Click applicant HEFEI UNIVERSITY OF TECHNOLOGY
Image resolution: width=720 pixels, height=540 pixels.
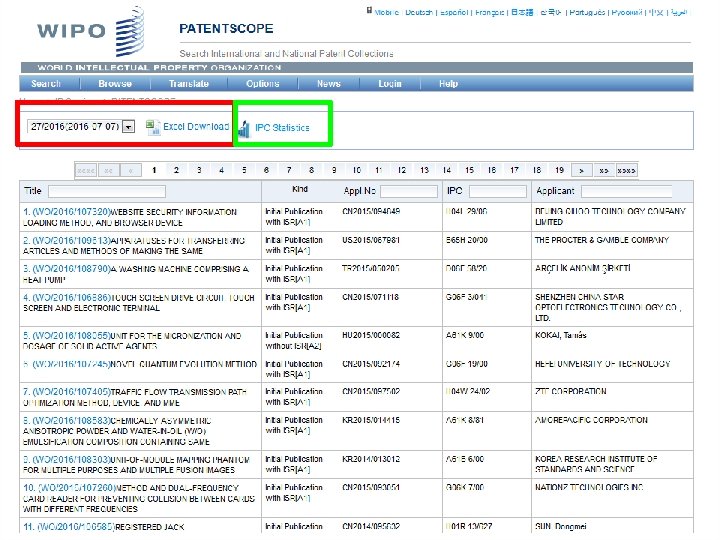click(602, 364)
